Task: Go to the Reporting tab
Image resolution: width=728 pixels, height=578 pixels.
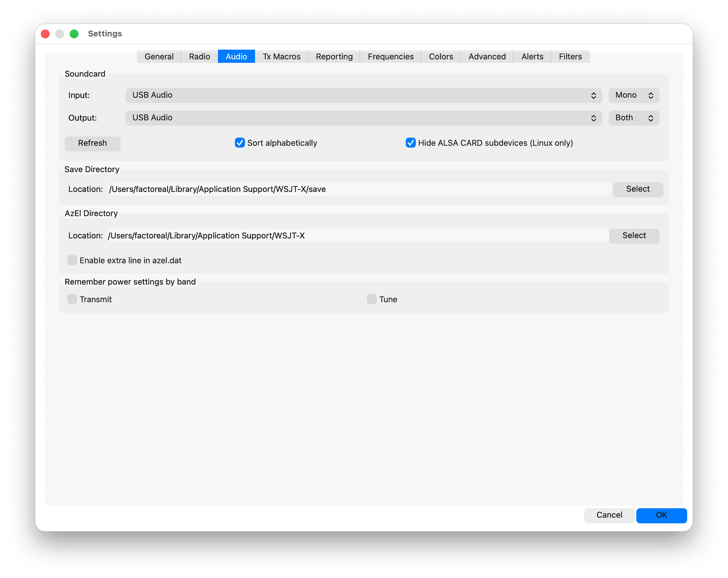Action: 334,57
